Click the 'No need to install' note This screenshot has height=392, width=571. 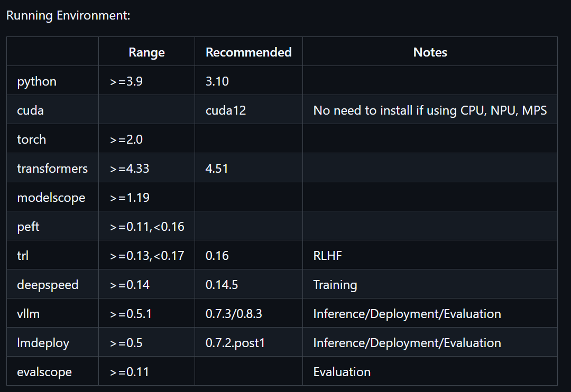coord(430,110)
